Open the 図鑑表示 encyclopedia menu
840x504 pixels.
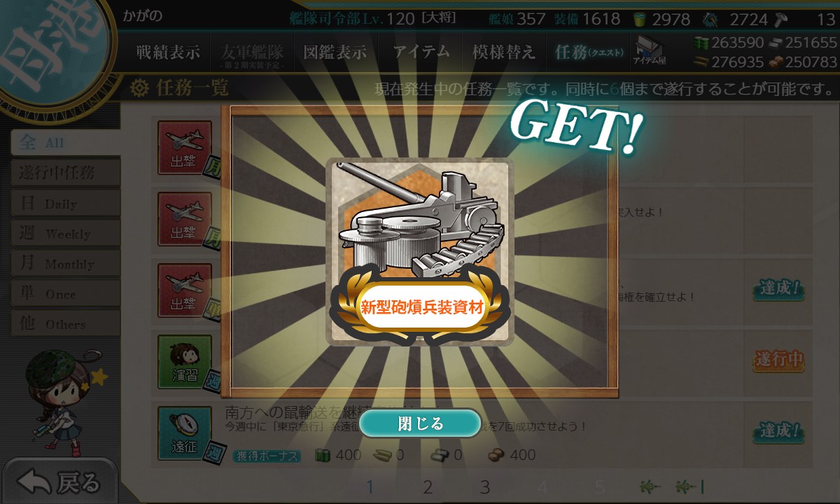click(x=335, y=52)
